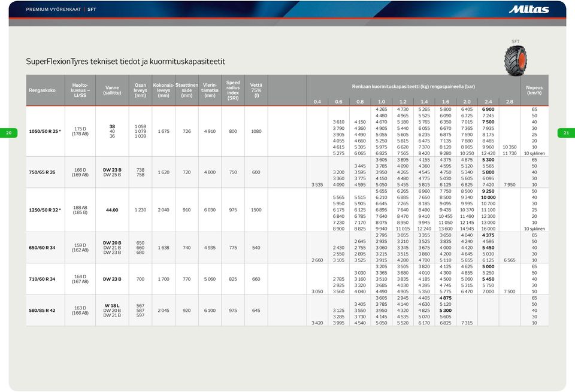The width and height of the screenshot is (575, 392).
Task: Click bold load value '6 900'
Action: point(488,109)
